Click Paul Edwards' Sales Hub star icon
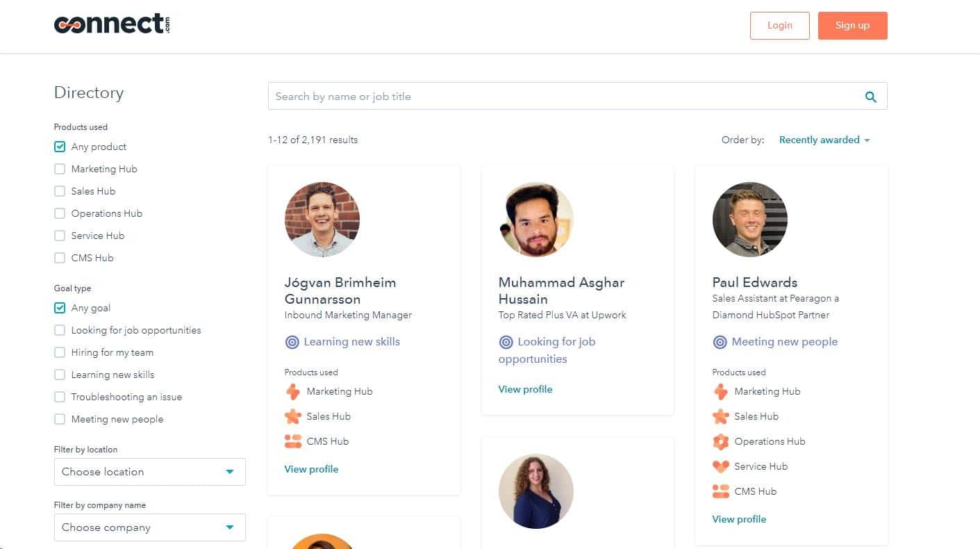The image size is (980, 549). [x=720, y=416]
